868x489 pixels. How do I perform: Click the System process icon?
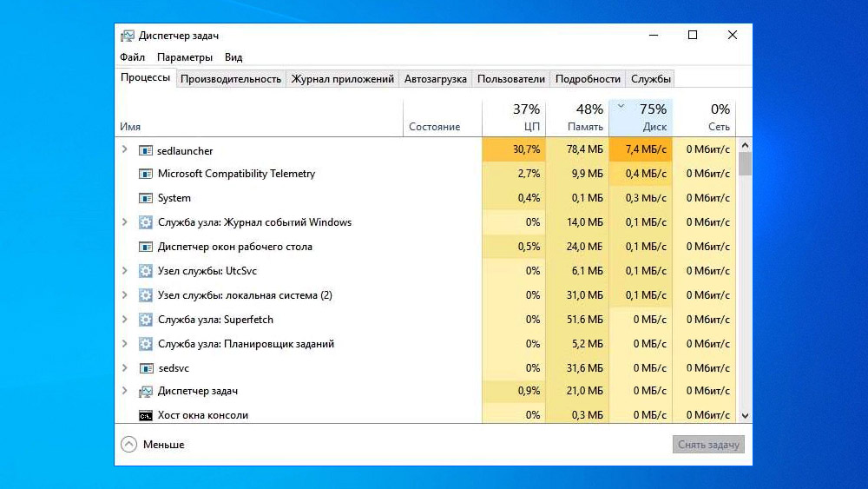point(146,198)
